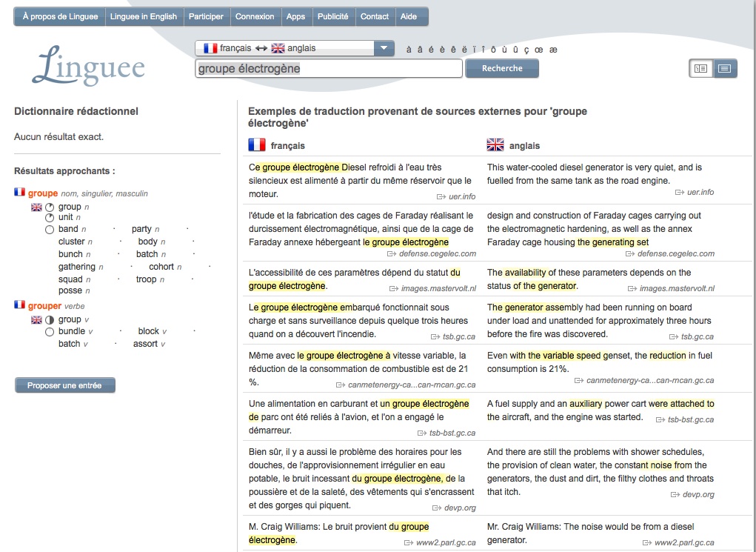756x552 pixels.
Task: Click half-filled frequency icon beside 'group v'
Action: (x=50, y=319)
